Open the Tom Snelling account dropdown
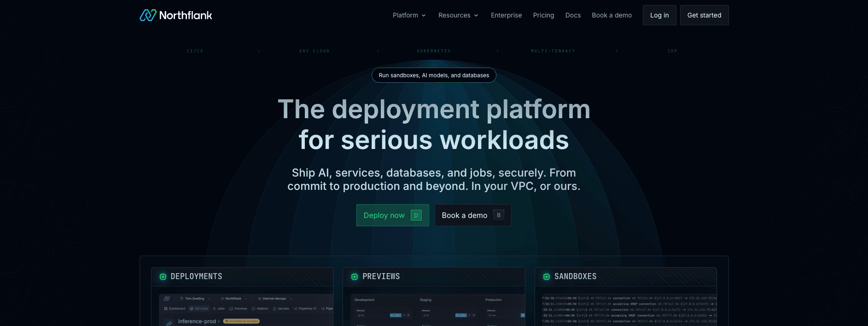868x326 pixels. [x=195, y=298]
